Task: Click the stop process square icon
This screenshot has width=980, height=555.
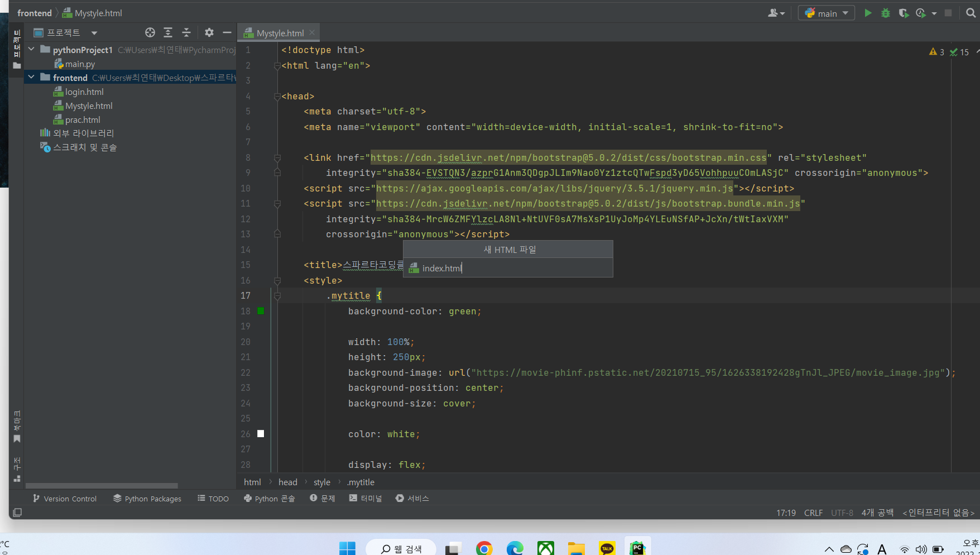Action: click(948, 13)
